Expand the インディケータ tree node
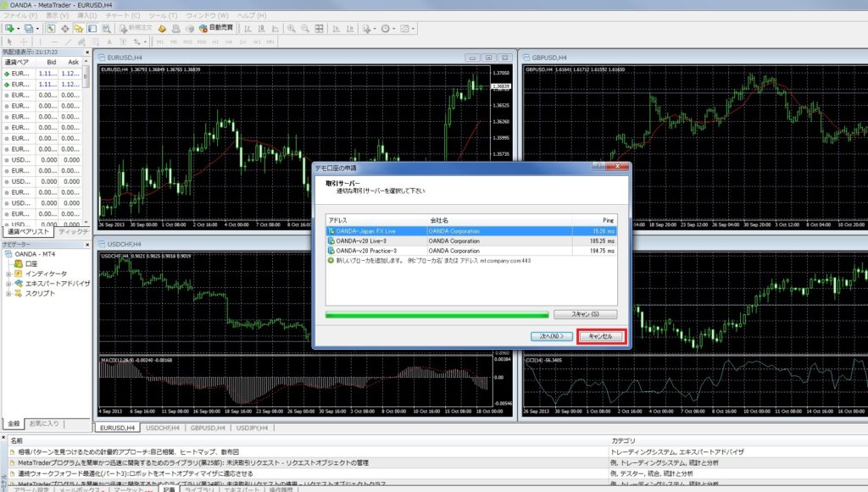The height and width of the screenshot is (492, 868). tap(8, 274)
